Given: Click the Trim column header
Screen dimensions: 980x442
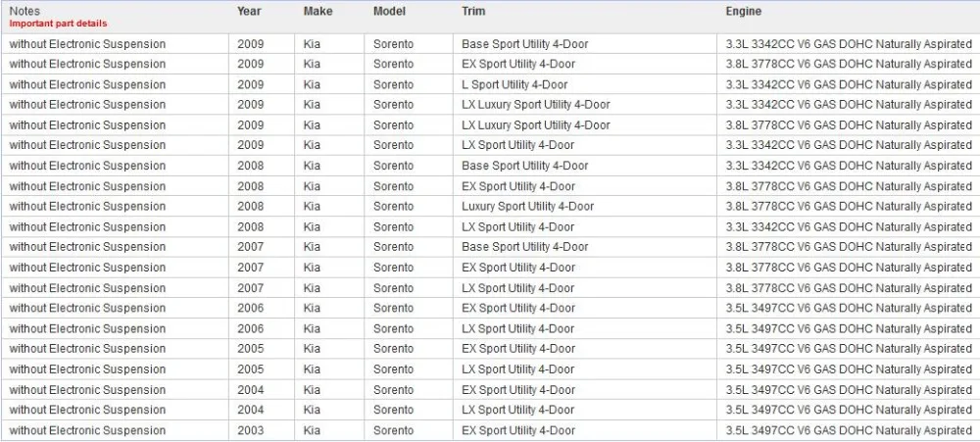Looking at the screenshot, I should [473, 11].
